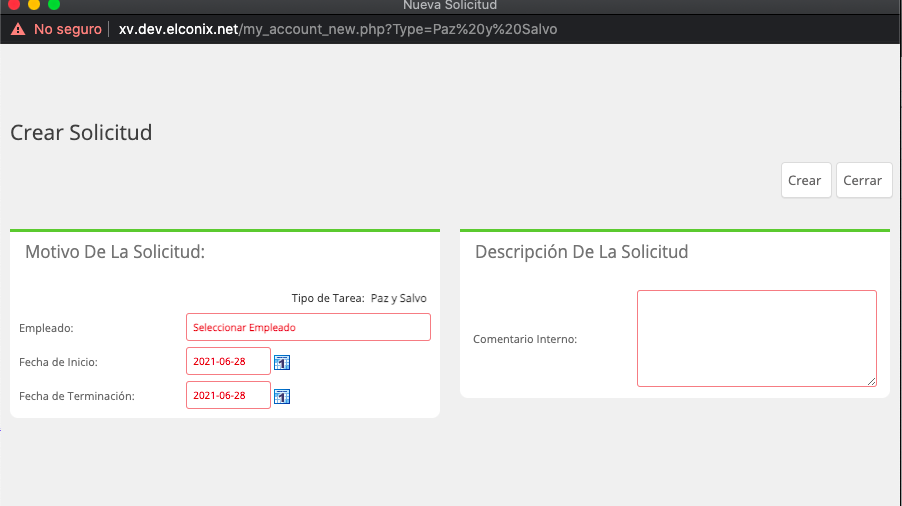Click the Motivo De La Solicitud heading
902x506 pixels.
point(115,252)
